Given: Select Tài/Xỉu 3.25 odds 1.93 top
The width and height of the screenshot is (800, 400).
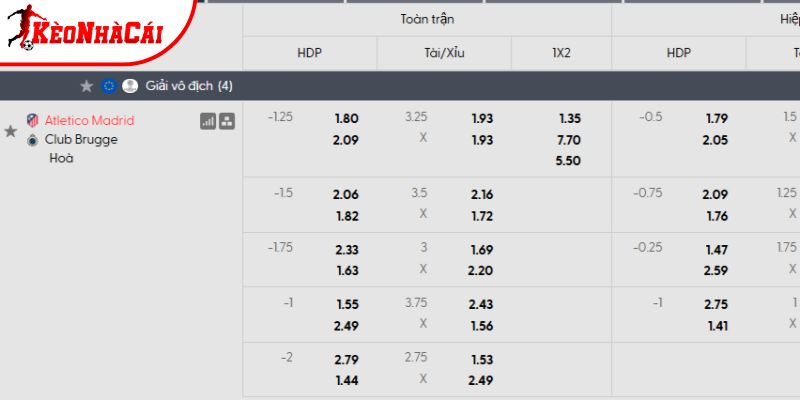Looking at the screenshot, I should point(482,118).
